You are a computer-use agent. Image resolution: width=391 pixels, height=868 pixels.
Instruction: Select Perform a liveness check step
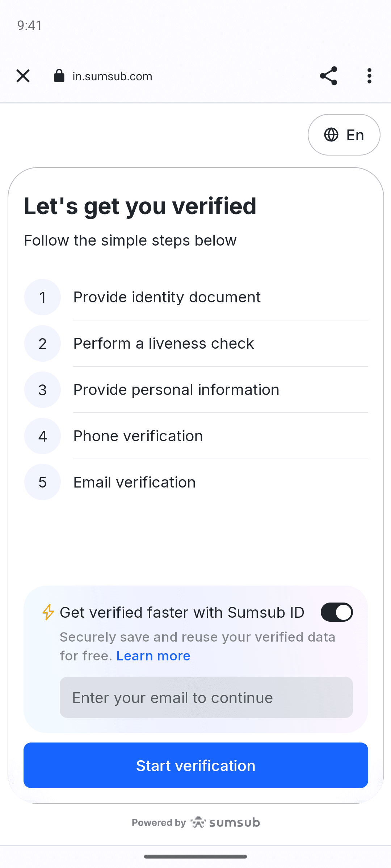[x=164, y=343]
